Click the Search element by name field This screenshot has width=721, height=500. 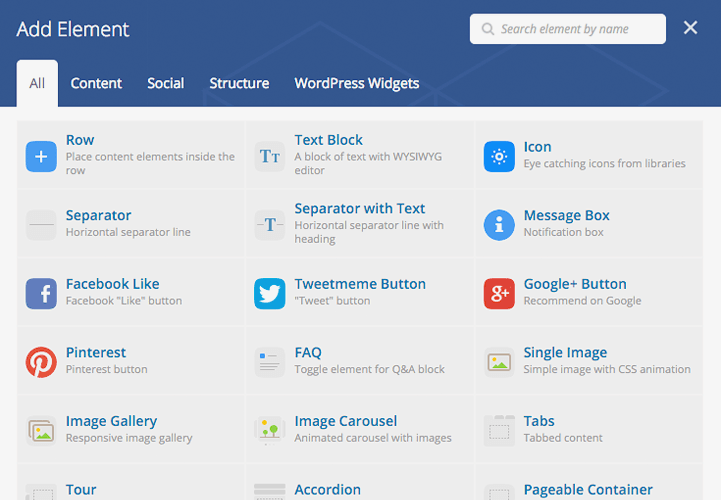click(x=567, y=29)
